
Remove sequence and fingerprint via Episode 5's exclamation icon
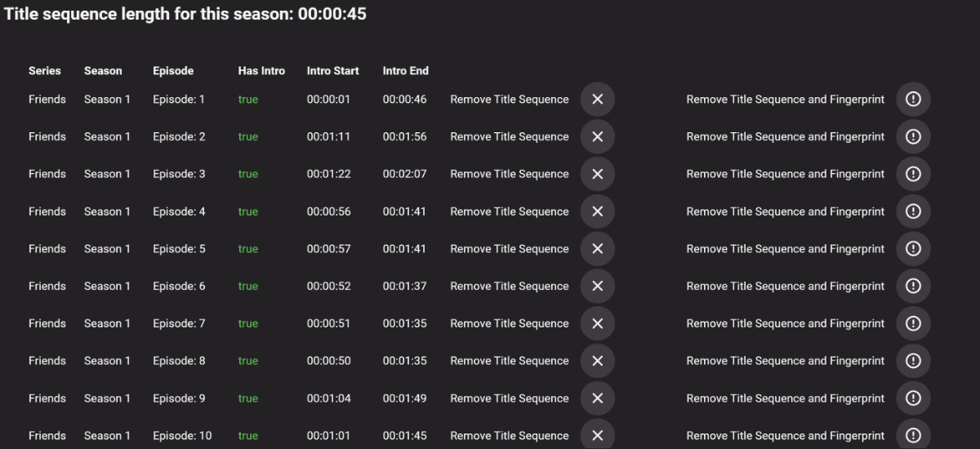pyautogui.click(x=913, y=249)
